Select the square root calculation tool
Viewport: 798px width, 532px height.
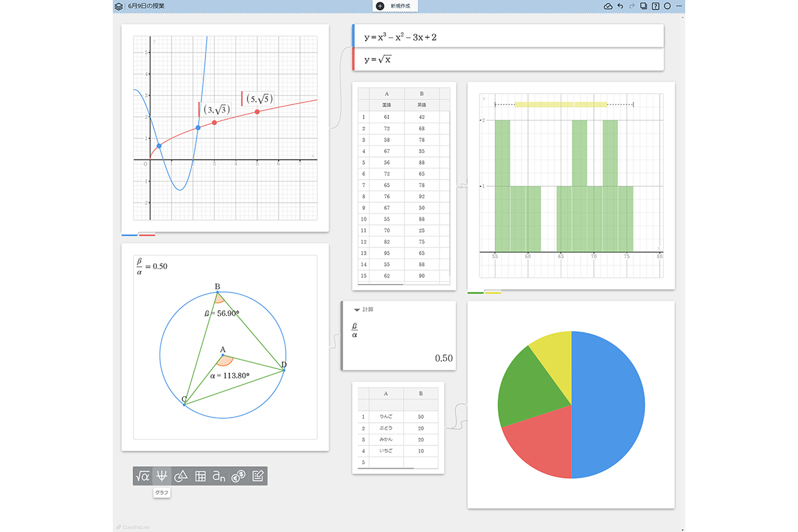(142, 476)
